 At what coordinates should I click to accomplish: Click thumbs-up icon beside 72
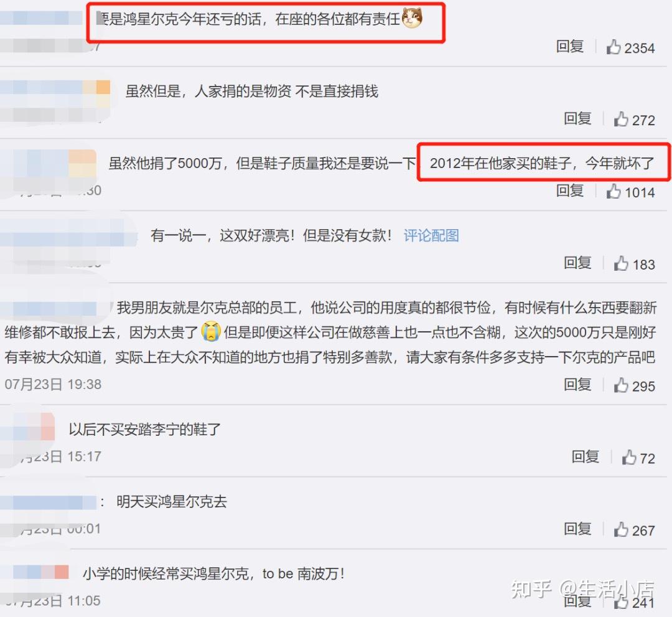(x=628, y=457)
